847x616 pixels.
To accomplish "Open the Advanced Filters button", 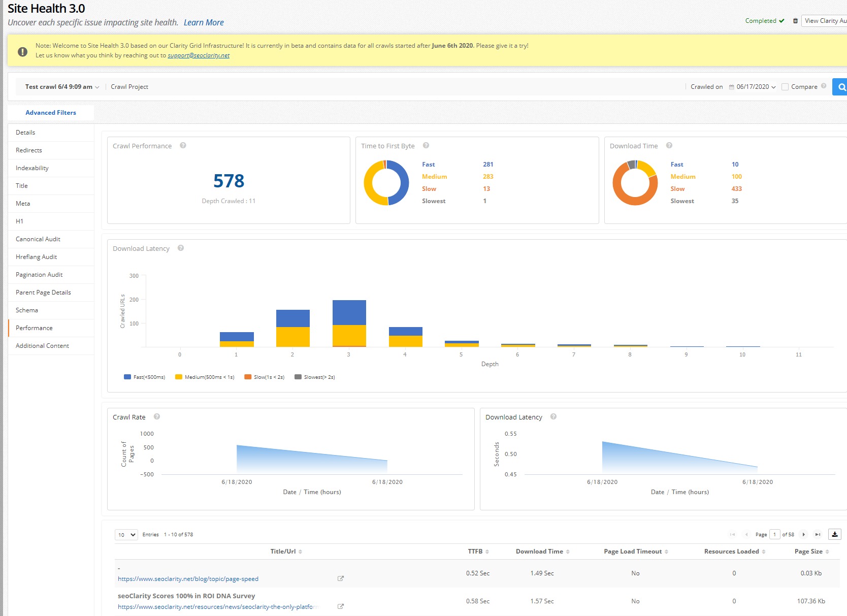I will coord(51,113).
